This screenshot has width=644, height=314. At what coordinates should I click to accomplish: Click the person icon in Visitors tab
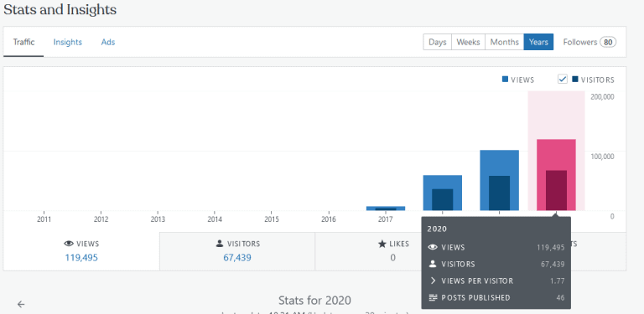(x=220, y=244)
